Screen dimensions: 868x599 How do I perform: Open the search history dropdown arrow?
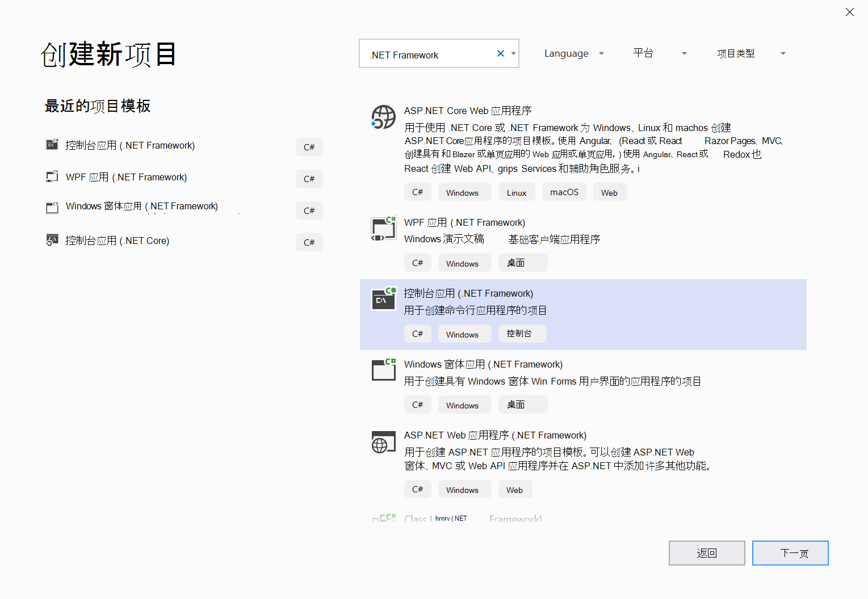click(513, 53)
